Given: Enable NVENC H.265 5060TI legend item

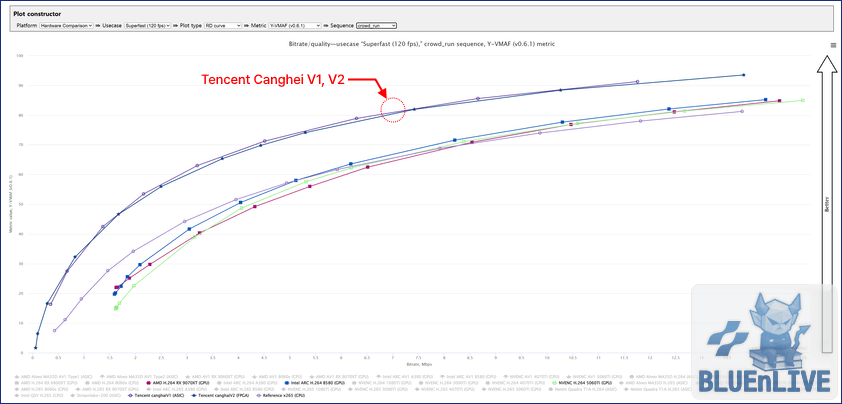Looking at the screenshot, I should pyautogui.click(x=512, y=389).
